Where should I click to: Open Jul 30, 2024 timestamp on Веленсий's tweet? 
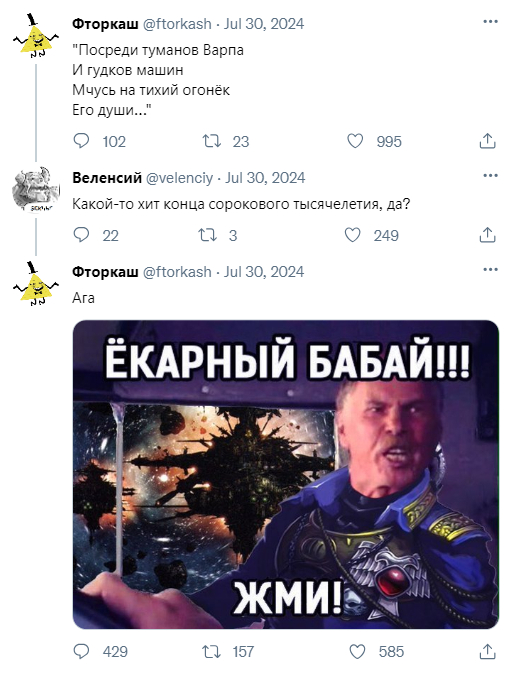[265, 178]
